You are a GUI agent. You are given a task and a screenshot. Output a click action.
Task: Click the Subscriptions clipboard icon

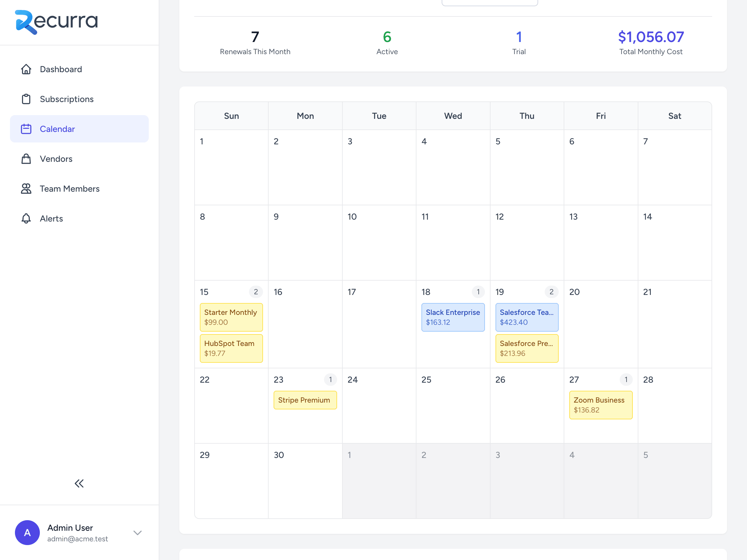(26, 99)
